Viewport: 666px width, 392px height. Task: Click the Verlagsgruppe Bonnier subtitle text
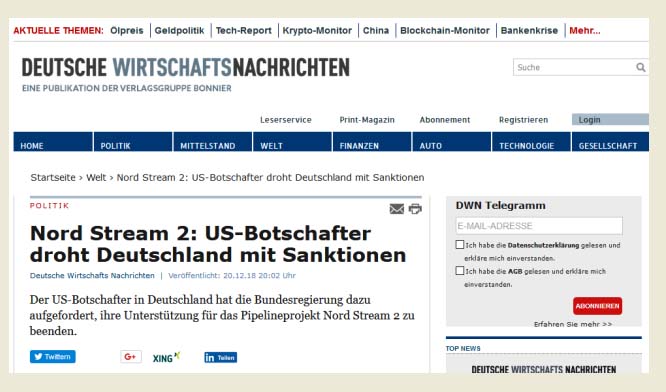coord(127,88)
